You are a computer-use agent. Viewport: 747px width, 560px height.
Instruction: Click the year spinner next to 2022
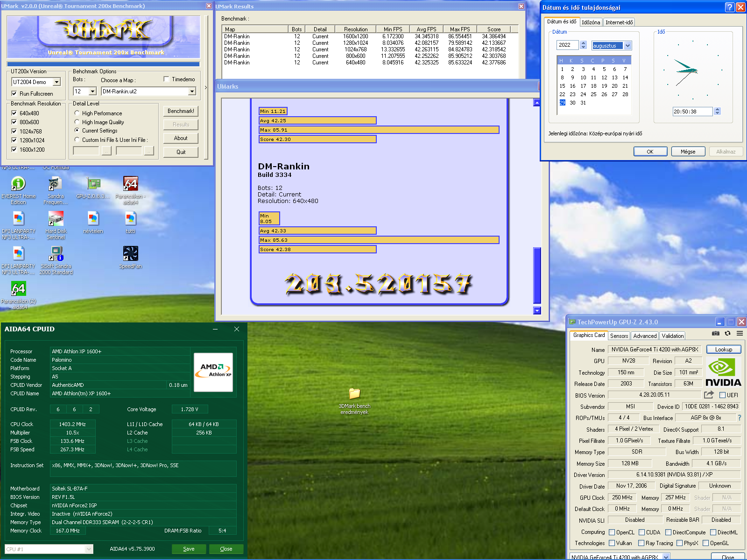point(583,45)
